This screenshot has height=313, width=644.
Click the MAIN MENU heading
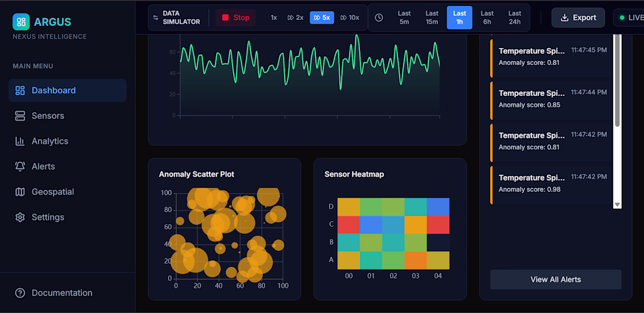[x=33, y=66]
